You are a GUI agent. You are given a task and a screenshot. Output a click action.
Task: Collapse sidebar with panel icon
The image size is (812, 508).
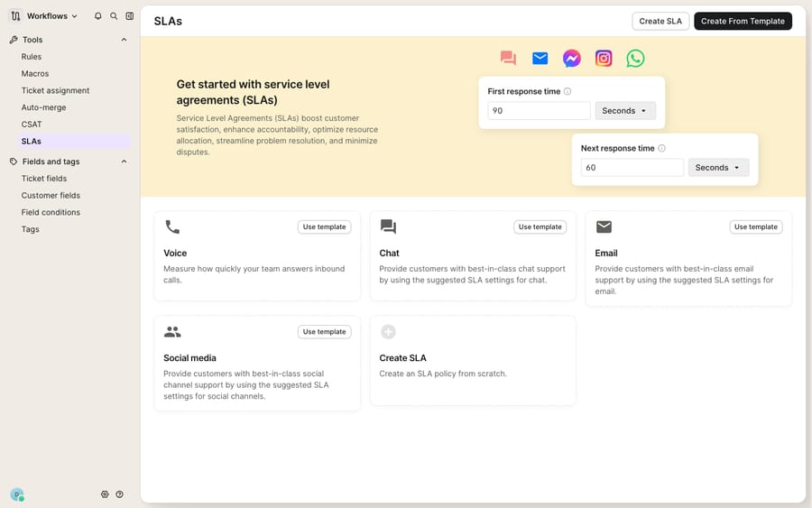(x=129, y=16)
